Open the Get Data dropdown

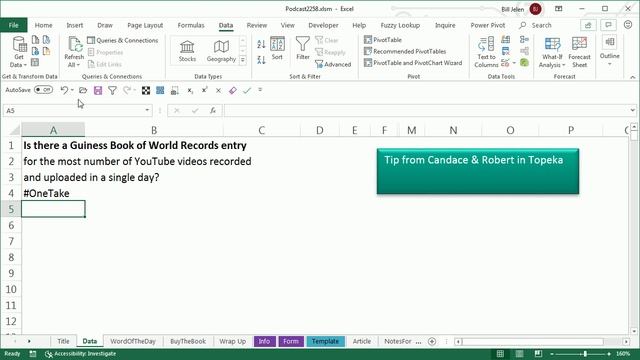(18, 52)
